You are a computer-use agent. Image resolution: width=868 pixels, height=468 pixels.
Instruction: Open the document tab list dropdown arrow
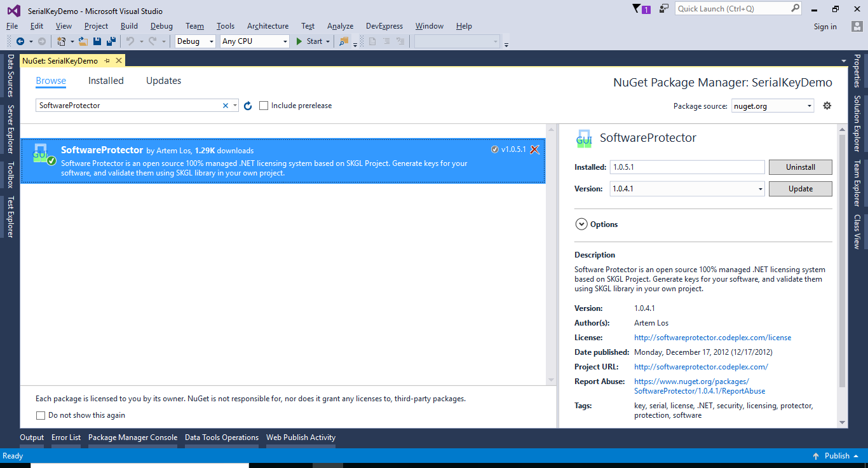[x=844, y=61]
